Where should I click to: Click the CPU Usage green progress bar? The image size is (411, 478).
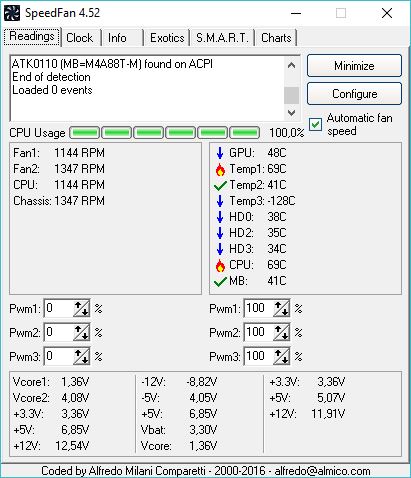(164, 133)
